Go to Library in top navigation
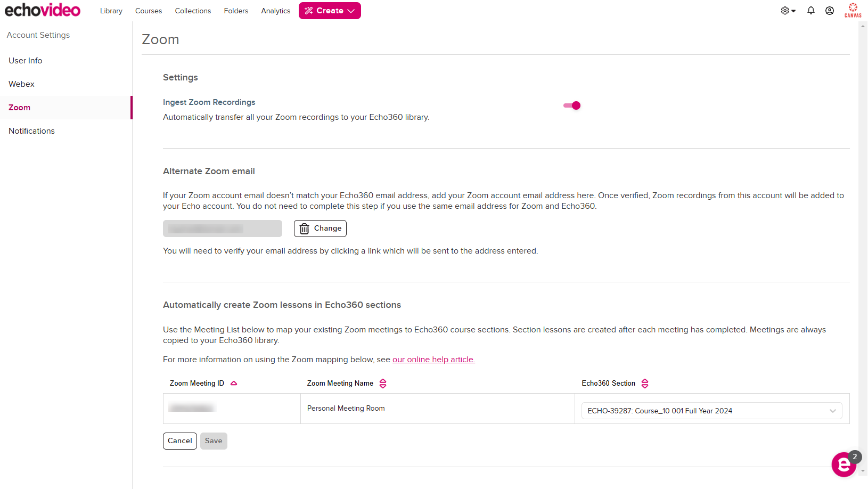Image resolution: width=868 pixels, height=489 pixels. [x=111, y=11]
